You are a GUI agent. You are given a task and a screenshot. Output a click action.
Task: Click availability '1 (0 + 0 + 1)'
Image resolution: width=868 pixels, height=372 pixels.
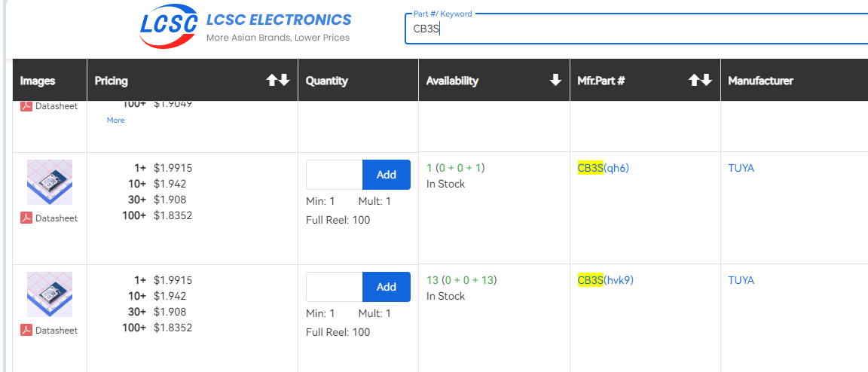point(456,168)
